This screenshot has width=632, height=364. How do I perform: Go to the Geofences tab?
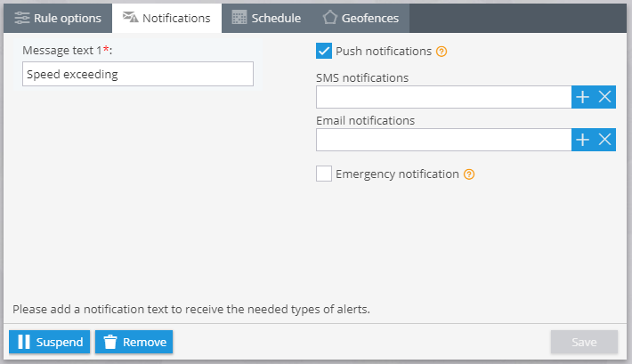click(360, 17)
